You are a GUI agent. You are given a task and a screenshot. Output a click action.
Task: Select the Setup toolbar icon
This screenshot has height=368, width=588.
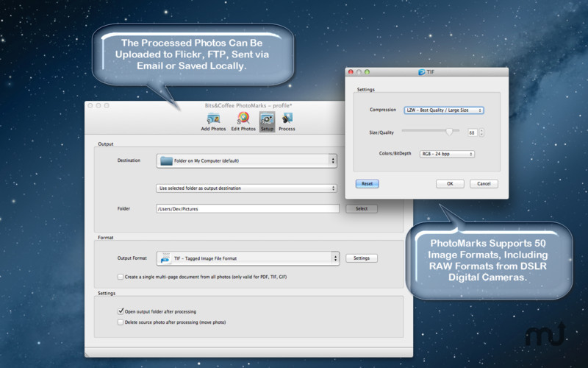point(267,122)
